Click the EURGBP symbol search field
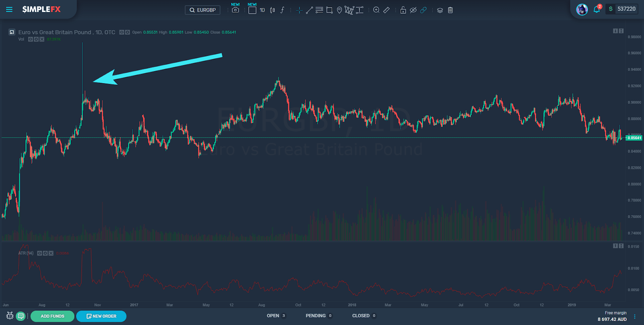Viewport: 644px width, 325px height. point(202,10)
